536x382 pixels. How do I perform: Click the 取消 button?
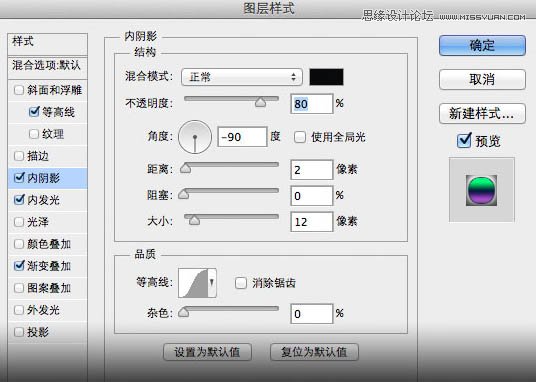(x=482, y=79)
